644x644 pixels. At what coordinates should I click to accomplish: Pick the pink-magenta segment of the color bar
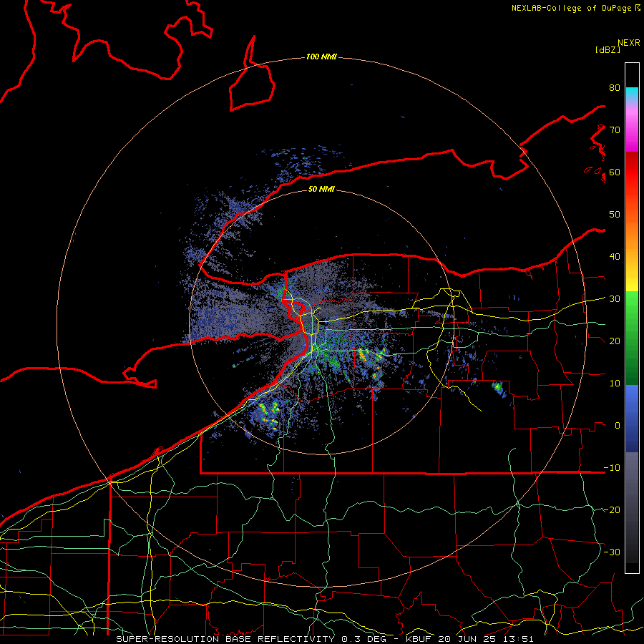pos(632,127)
